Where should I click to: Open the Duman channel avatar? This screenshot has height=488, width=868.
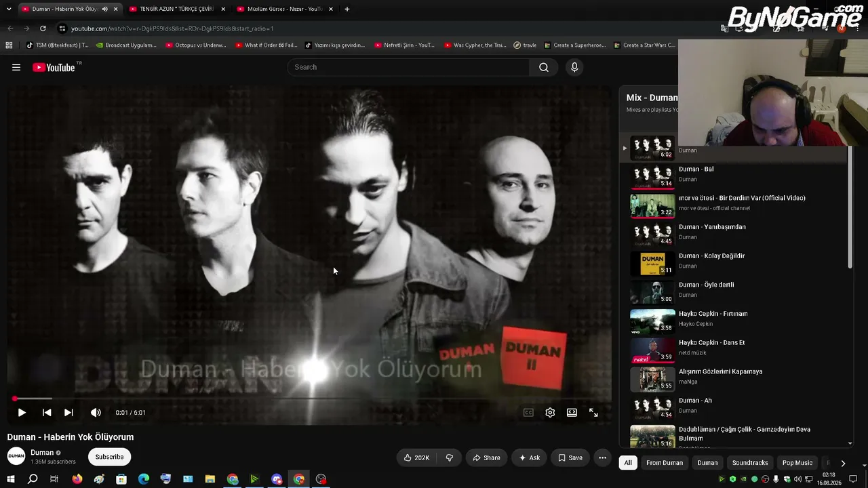coord(16,456)
